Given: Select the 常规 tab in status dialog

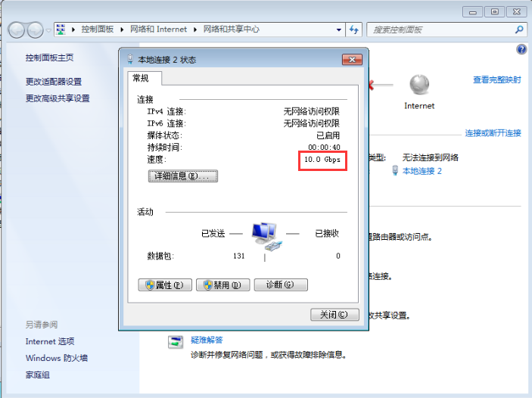Looking at the screenshot, I should click(141, 78).
